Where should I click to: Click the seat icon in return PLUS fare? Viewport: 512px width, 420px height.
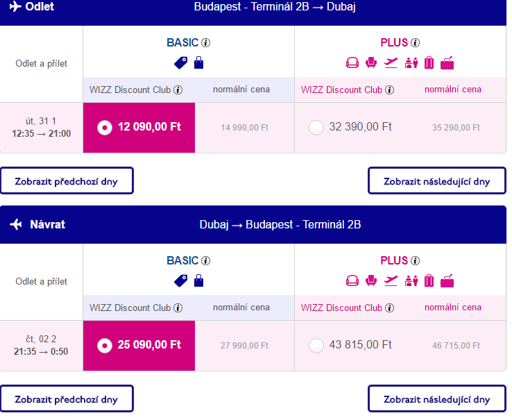pos(371,280)
